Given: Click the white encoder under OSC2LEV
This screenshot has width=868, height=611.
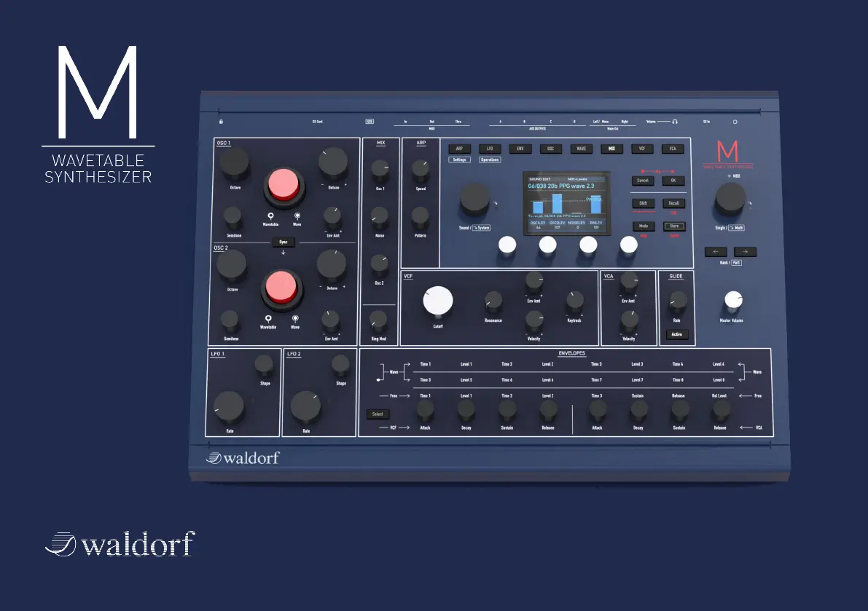Looking at the screenshot, I should [547, 245].
